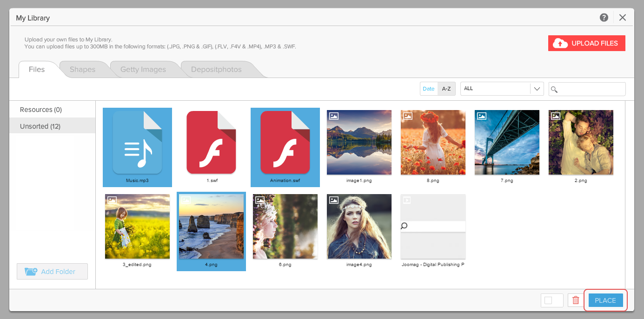644x319 pixels.
Task: Open the Depositphotos tab
Action: click(x=216, y=70)
